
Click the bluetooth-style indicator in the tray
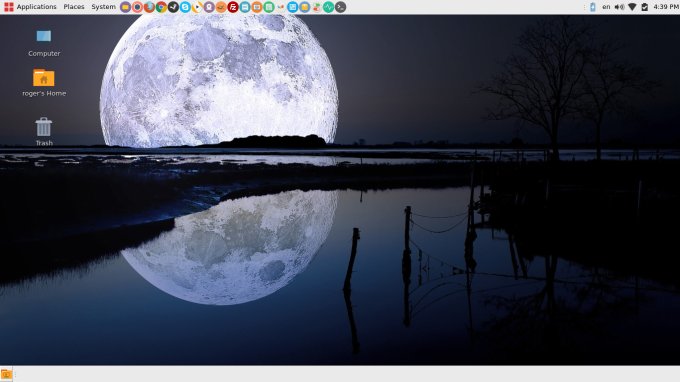(593, 7)
